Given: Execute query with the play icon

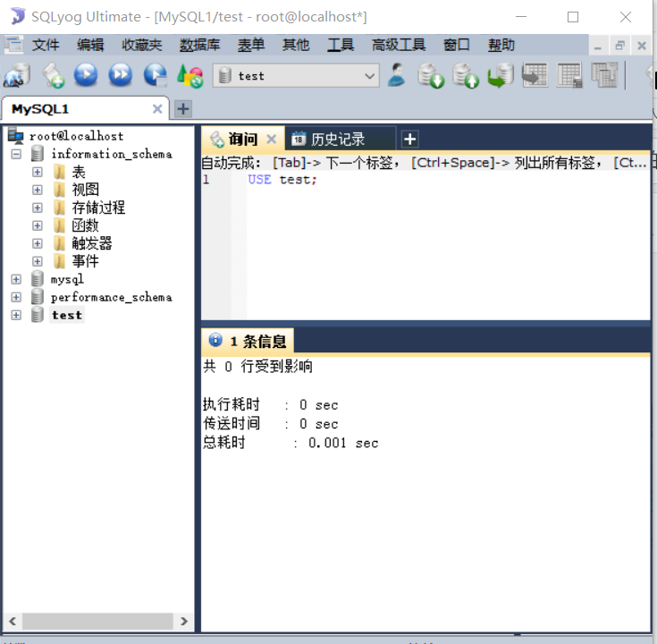Looking at the screenshot, I should point(86,75).
